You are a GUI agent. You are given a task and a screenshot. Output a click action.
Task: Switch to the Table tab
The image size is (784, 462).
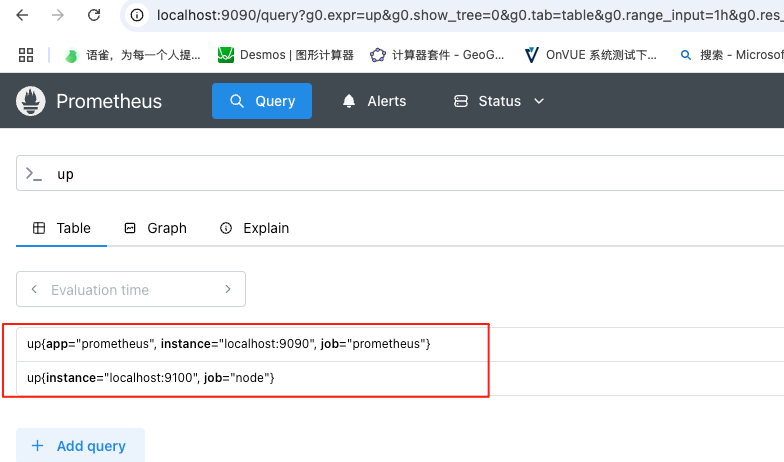point(62,228)
